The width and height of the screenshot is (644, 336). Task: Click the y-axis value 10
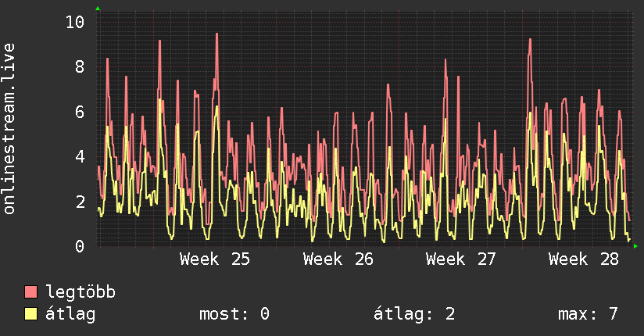click(75, 22)
